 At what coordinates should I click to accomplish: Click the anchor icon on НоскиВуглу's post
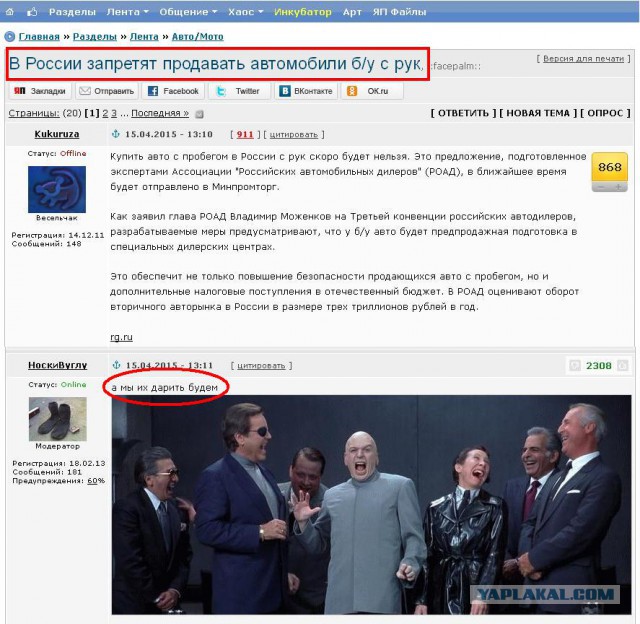point(116,365)
